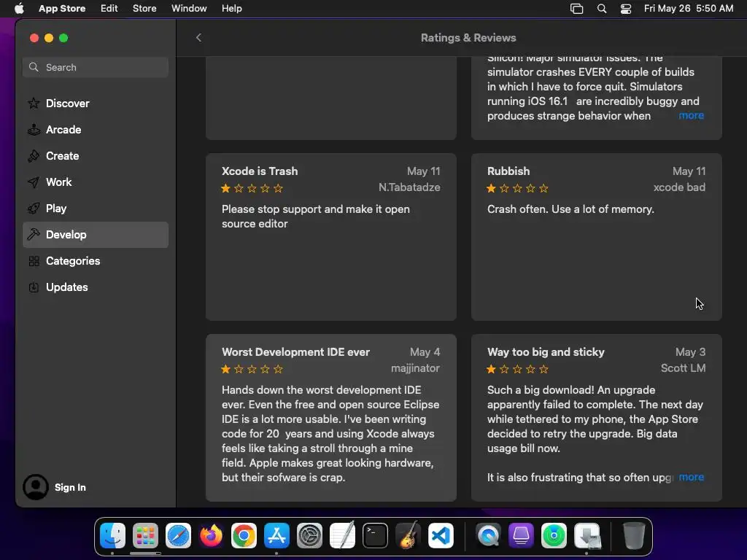Open Launchpad from the Dock
Viewport: 747px width, 560px height.
coord(145,536)
